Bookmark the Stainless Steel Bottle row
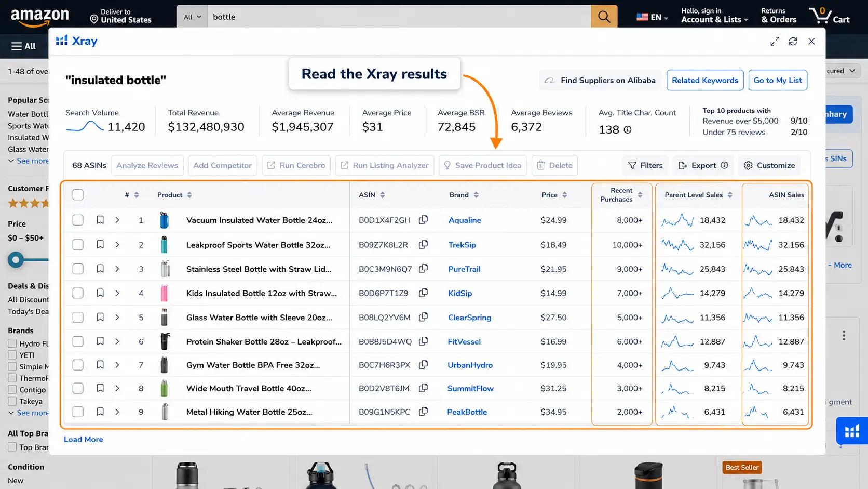The width and height of the screenshot is (868, 489). click(100, 269)
